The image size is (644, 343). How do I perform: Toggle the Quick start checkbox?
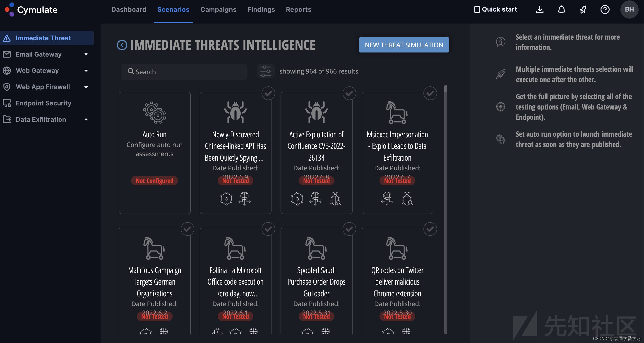pyautogui.click(x=477, y=10)
